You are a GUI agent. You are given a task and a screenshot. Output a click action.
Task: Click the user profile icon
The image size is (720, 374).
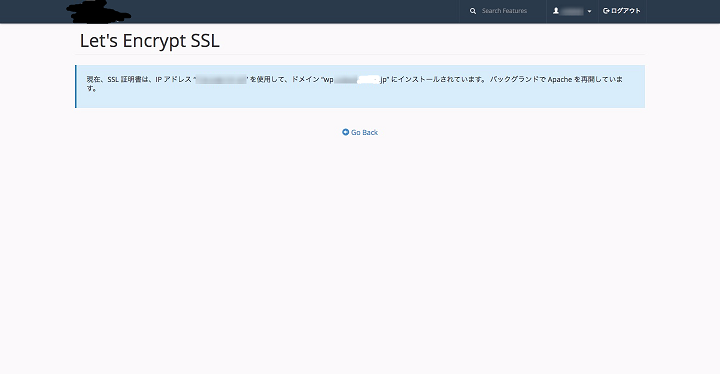pyautogui.click(x=556, y=11)
